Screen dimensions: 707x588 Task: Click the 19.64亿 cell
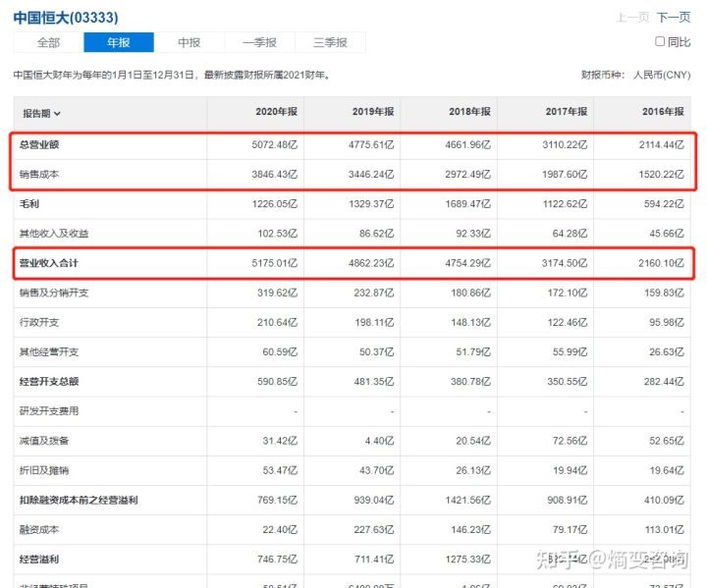click(667, 470)
